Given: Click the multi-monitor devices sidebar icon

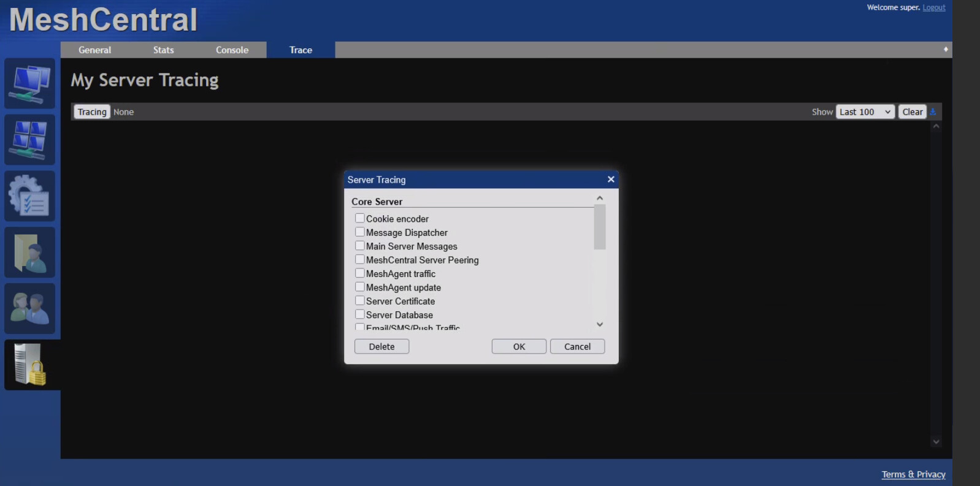Looking at the screenshot, I should [29, 140].
